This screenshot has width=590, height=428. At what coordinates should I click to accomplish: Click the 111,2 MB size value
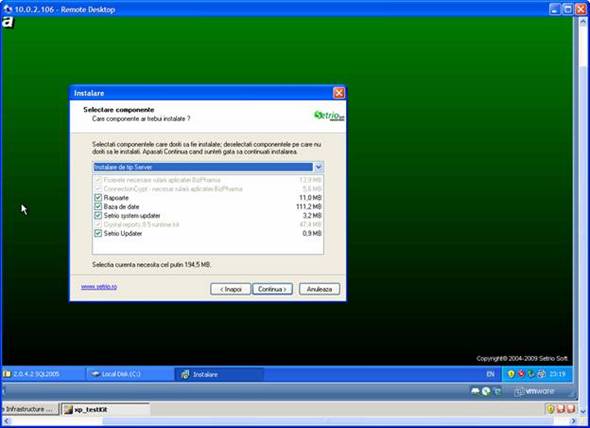309,207
